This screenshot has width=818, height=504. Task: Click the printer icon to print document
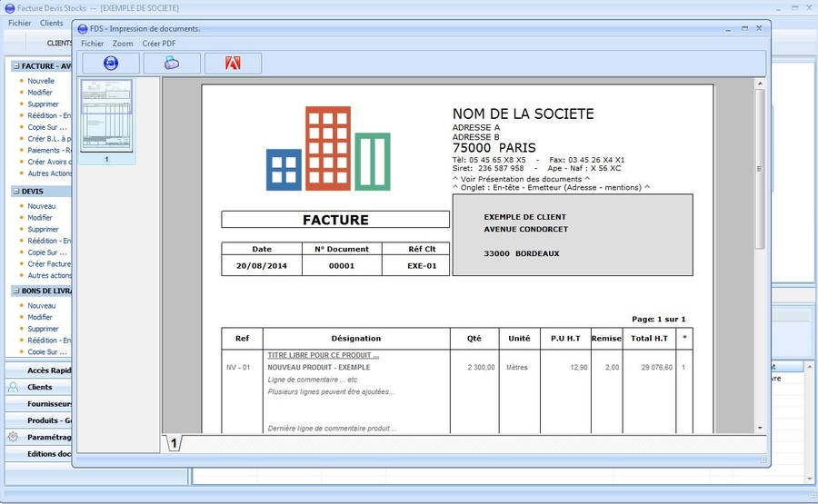click(172, 63)
